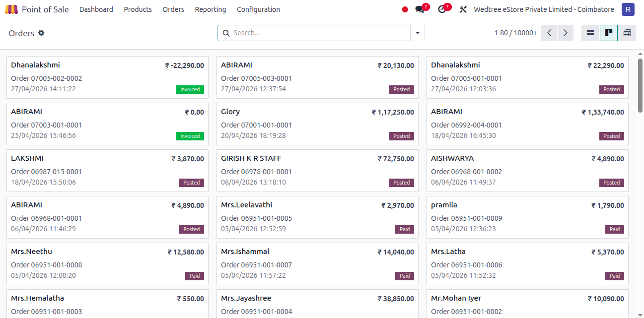Click the Orders breadcrumb heading
This screenshot has height=318, width=644.
21,33
